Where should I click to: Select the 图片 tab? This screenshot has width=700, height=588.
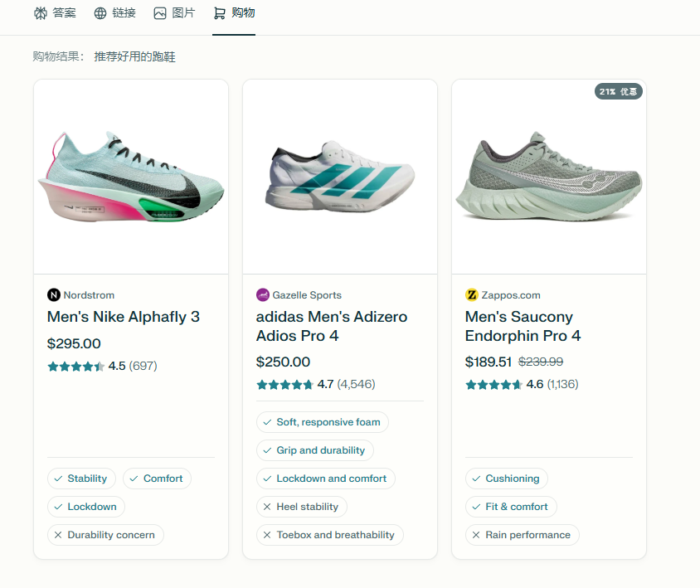[174, 13]
